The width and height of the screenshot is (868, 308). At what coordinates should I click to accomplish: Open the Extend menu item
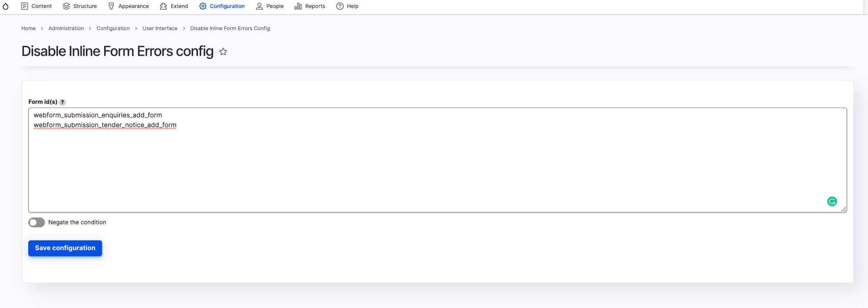(x=179, y=6)
